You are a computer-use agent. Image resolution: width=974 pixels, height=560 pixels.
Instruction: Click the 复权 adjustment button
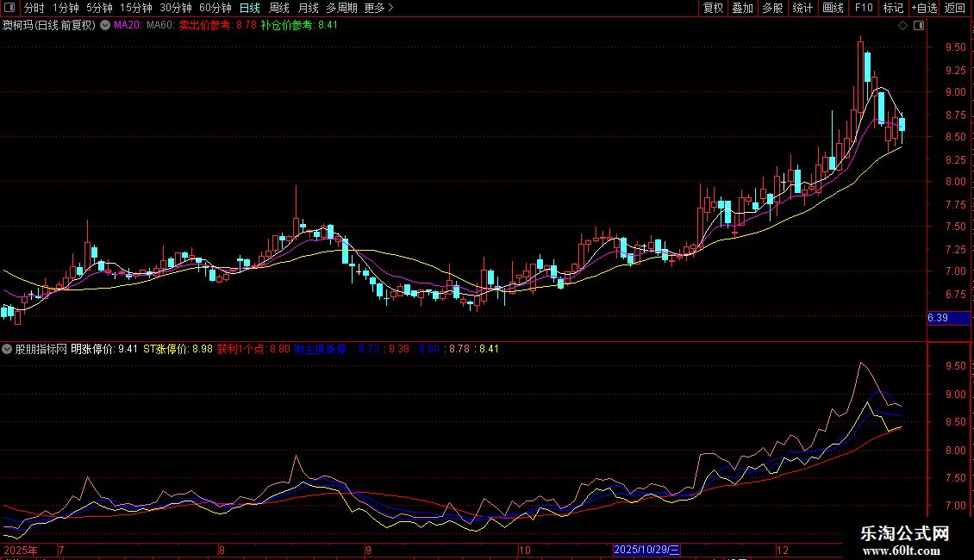[713, 8]
